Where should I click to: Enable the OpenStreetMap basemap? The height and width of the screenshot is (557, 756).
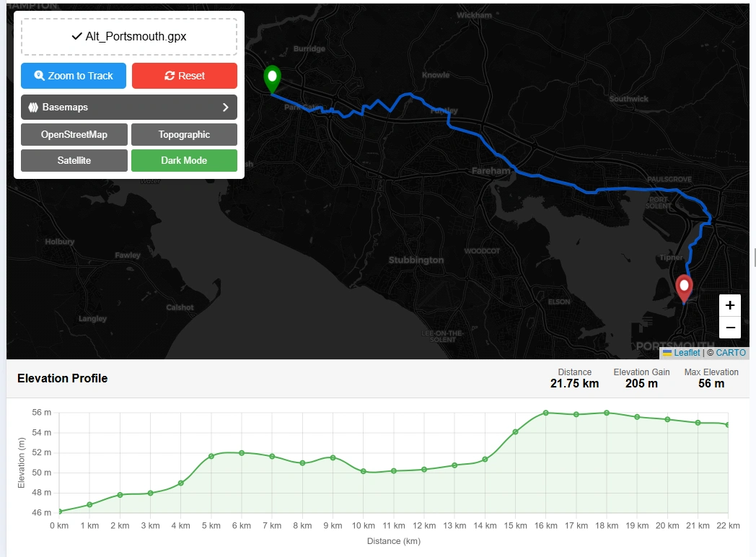pyautogui.click(x=74, y=134)
